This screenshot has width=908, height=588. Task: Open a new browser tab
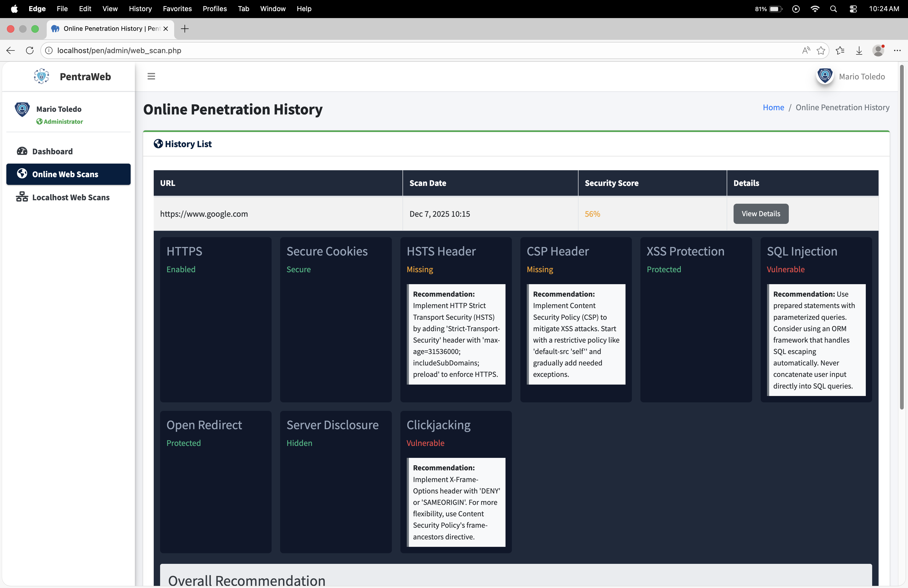pos(185,29)
